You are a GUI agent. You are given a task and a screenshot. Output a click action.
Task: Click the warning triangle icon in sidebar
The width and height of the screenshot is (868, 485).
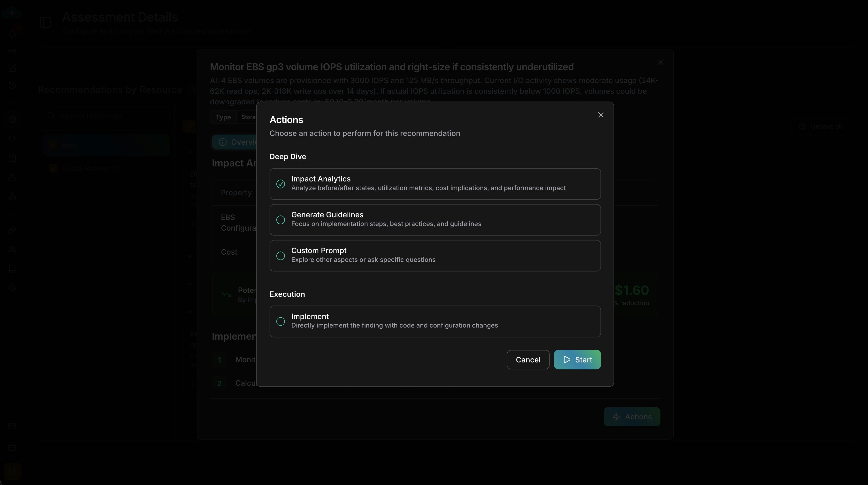point(13,177)
